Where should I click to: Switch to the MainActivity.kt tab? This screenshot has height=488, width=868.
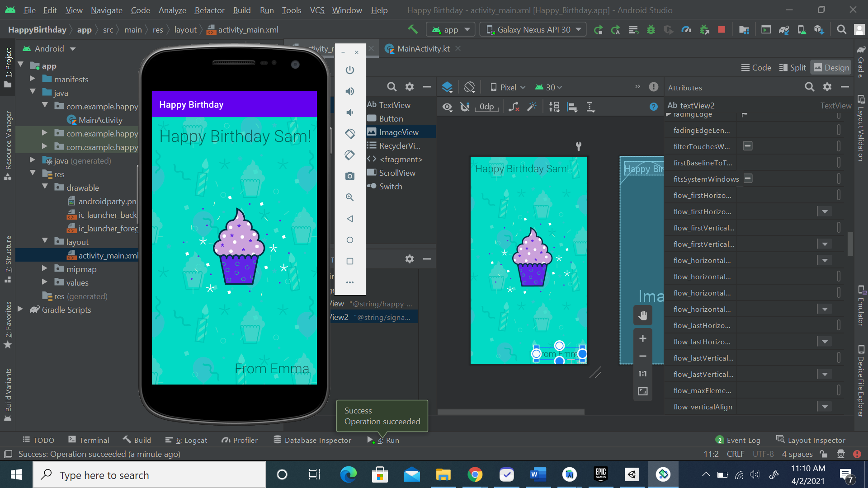[x=423, y=48]
